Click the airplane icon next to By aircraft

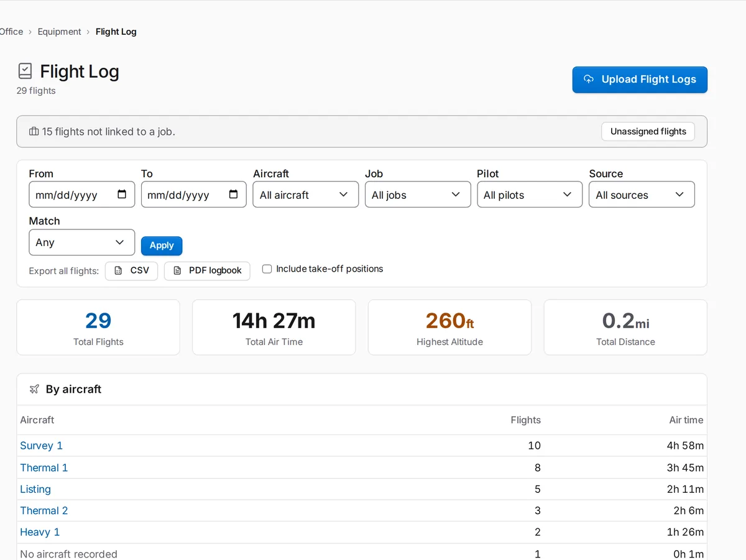click(x=35, y=389)
